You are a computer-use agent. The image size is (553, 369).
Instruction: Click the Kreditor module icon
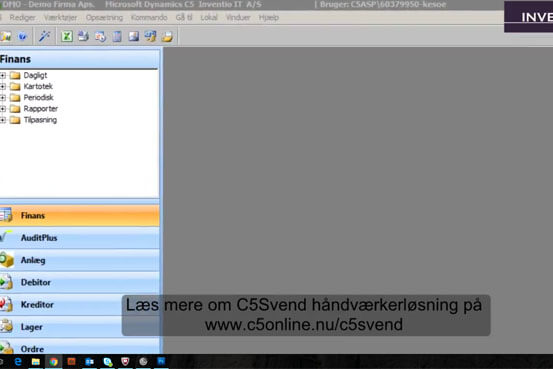click(6, 304)
